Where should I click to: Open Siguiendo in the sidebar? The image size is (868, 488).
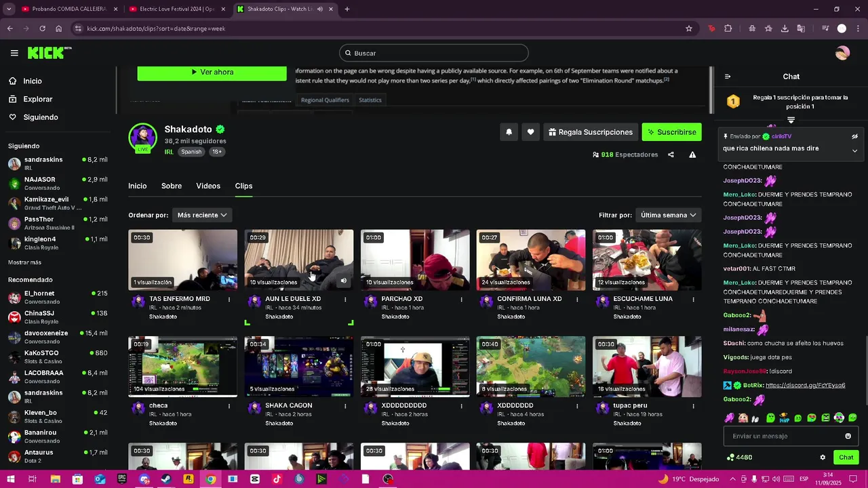click(x=41, y=117)
